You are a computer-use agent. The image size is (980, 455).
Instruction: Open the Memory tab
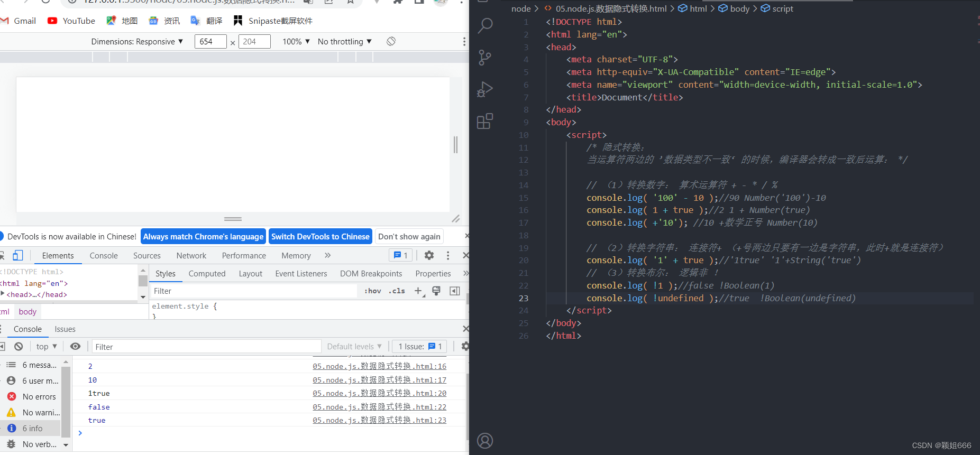click(296, 255)
